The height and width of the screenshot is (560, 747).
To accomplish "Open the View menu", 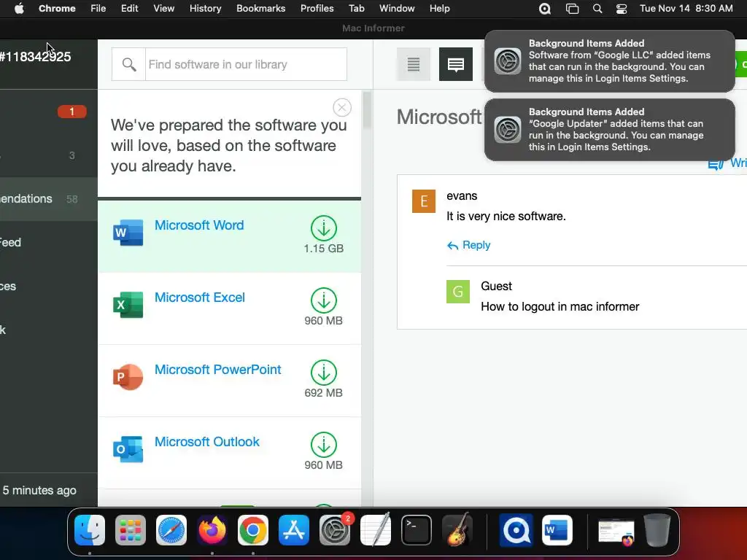I will (x=164, y=9).
